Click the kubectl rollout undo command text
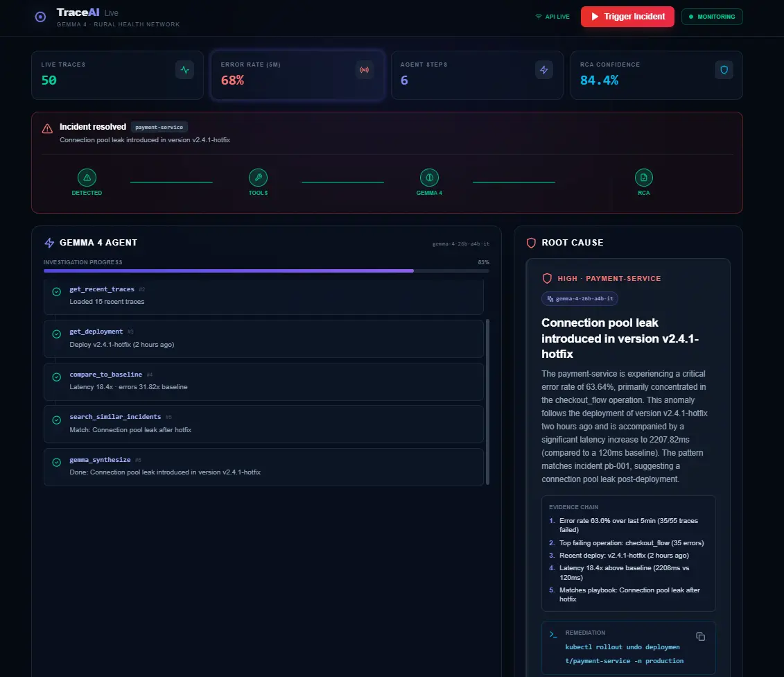Screen dimensions: 784x677 click(x=624, y=654)
